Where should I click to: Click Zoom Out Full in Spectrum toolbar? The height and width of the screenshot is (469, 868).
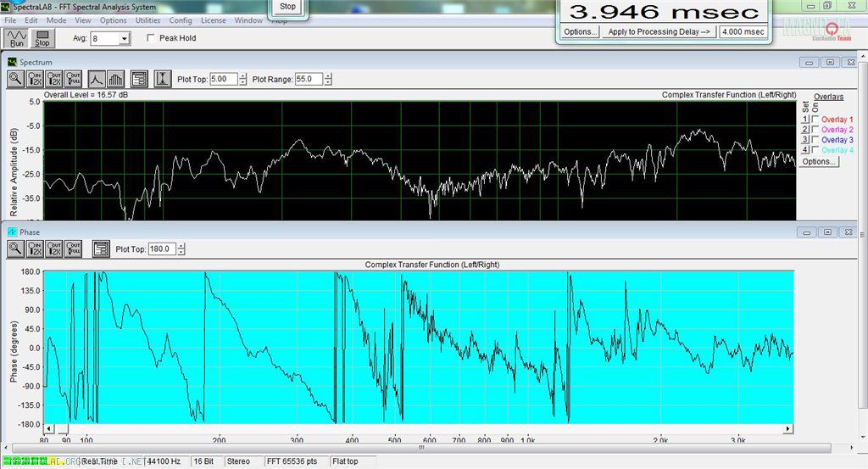[74, 79]
